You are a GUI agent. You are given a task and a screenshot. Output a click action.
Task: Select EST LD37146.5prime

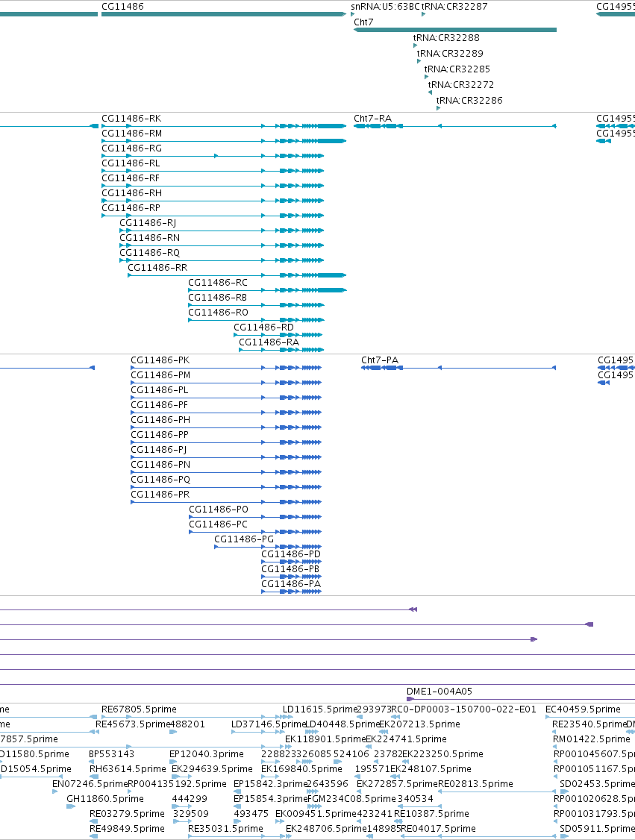pyautogui.click(x=269, y=724)
